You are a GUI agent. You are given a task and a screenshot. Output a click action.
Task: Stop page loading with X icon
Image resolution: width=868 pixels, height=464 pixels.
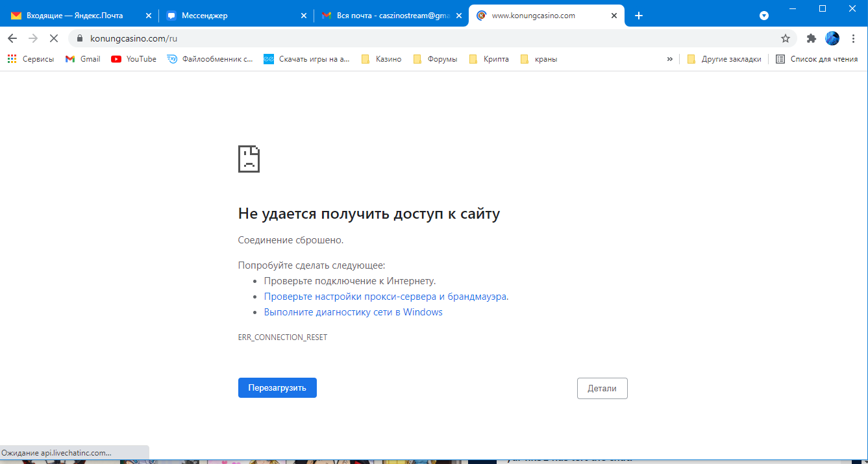(54, 38)
